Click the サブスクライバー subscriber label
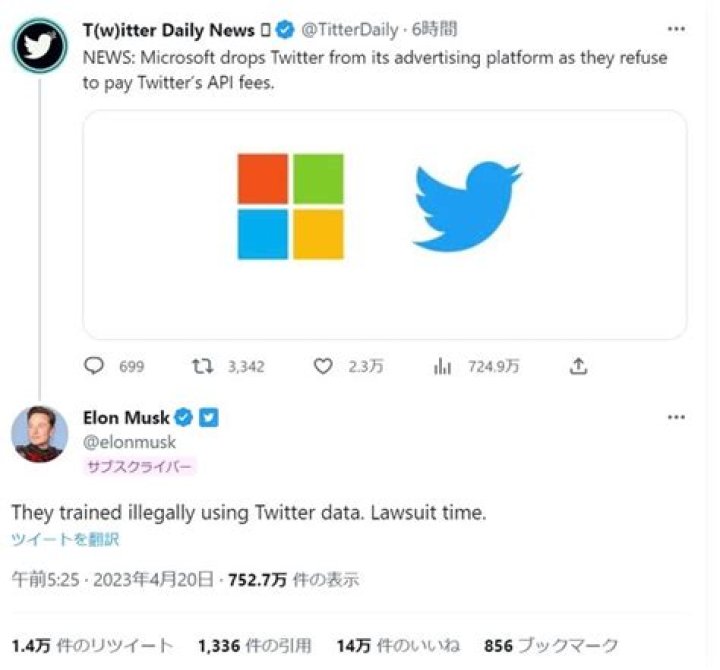The width and height of the screenshot is (720, 670). tap(139, 466)
